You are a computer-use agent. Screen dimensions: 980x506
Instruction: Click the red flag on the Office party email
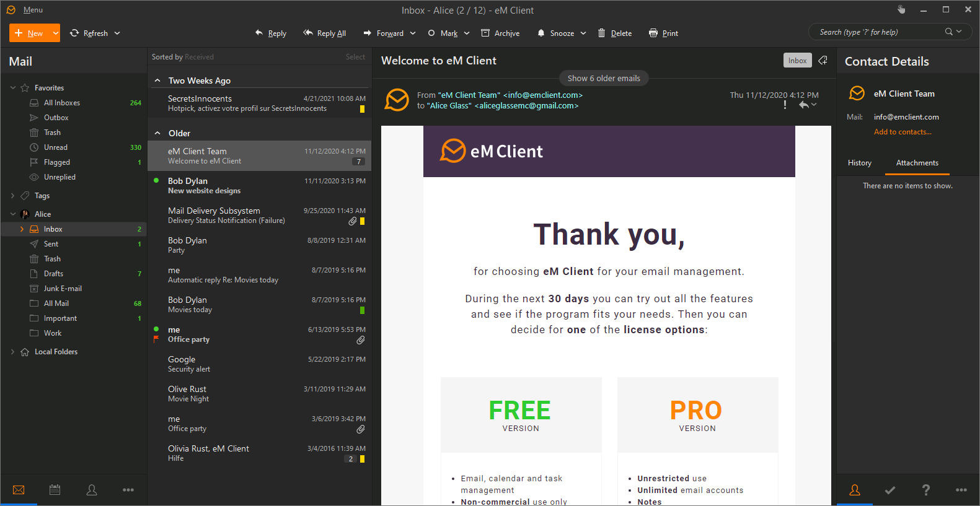pyautogui.click(x=156, y=339)
